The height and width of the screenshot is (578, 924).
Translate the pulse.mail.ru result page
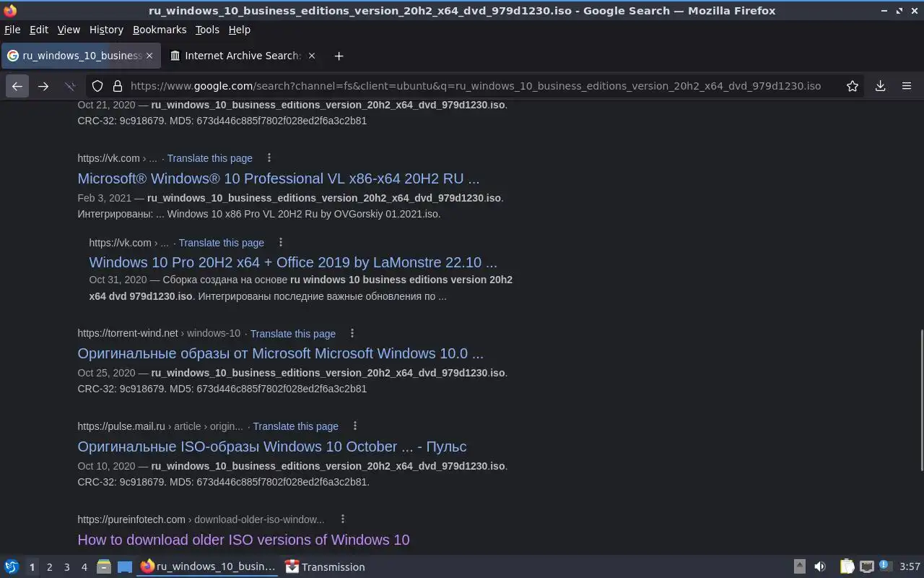tap(296, 426)
